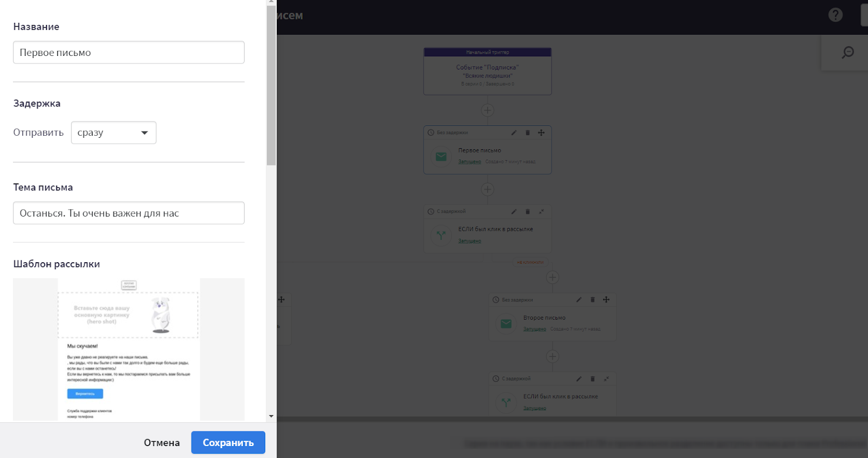The width and height of the screenshot is (868, 458).
Task: Click the Задержка section heading
Action: tap(37, 103)
